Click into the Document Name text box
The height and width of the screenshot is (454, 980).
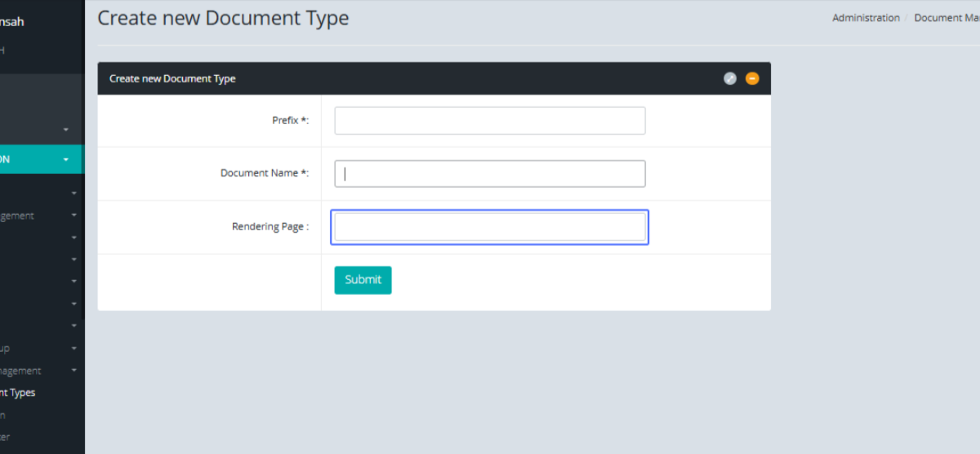click(x=489, y=174)
